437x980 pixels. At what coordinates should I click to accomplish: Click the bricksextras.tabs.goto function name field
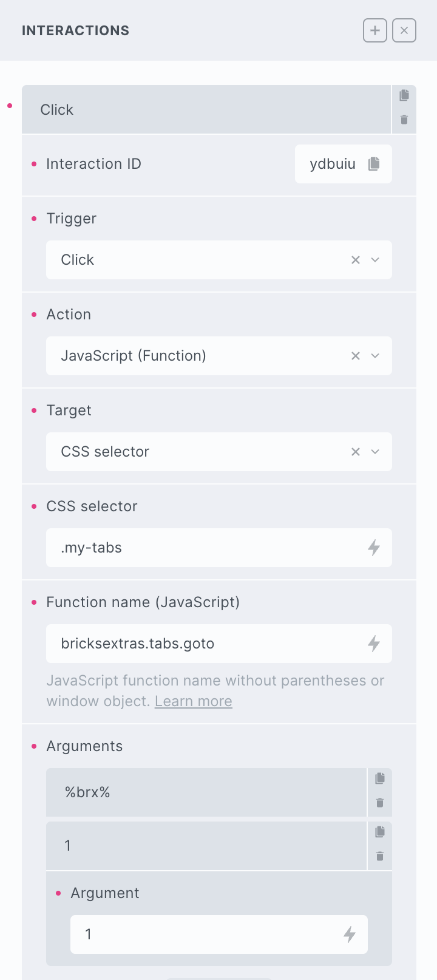click(x=206, y=644)
